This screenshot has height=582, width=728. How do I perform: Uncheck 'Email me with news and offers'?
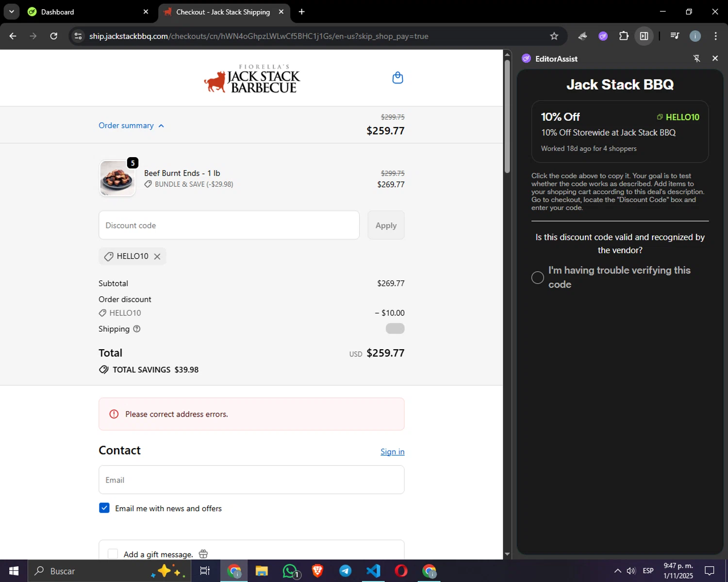click(104, 508)
